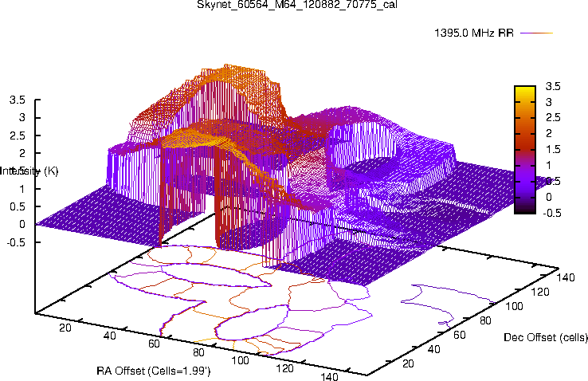Click the 3.5 label on the color bar
The image size is (588, 381).
tap(553, 86)
